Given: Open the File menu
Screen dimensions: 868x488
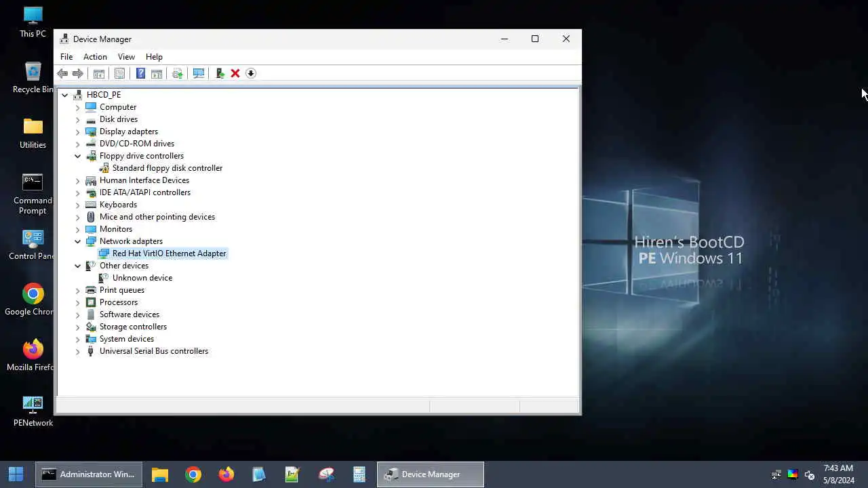Looking at the screenshot, I should click(66, 57).
